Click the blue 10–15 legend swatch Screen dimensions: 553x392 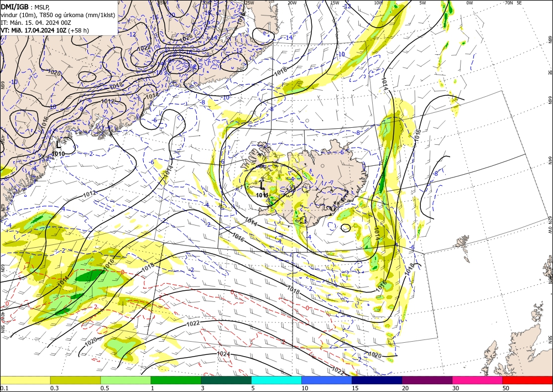tap(327, 380)
